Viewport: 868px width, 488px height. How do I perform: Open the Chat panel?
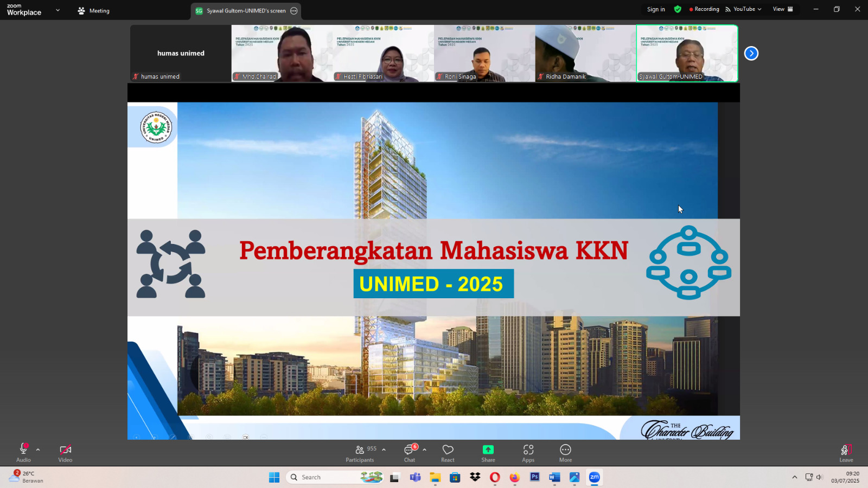click(410, 453)
